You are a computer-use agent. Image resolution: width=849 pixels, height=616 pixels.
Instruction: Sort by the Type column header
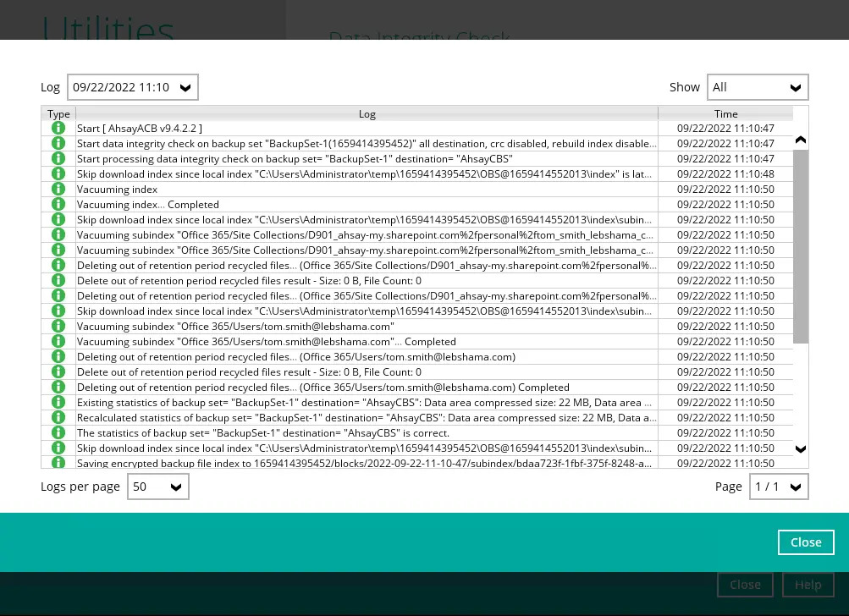click(x=58, y=113)
